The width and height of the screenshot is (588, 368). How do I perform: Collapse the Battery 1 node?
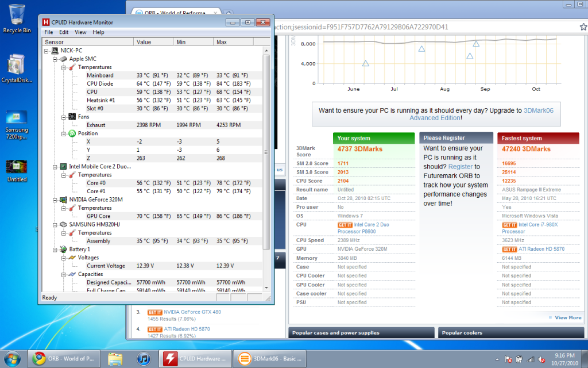point(55,250)
